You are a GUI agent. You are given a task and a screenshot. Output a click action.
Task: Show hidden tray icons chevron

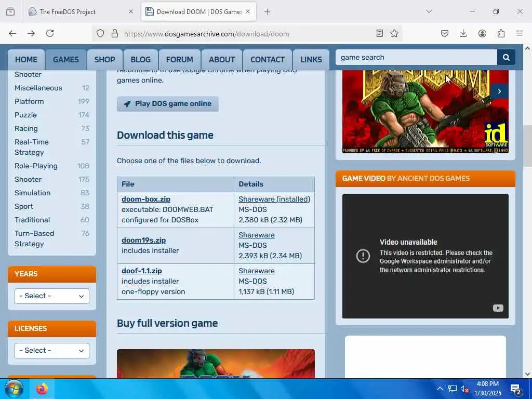440,389
